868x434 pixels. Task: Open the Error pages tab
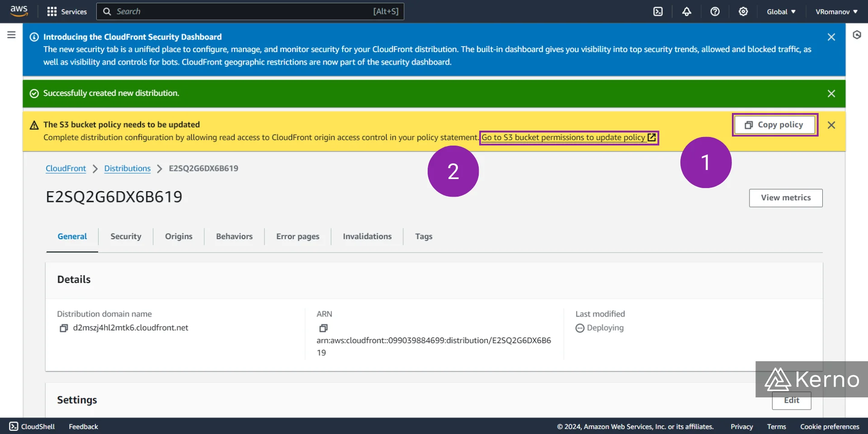click(298, 236)
